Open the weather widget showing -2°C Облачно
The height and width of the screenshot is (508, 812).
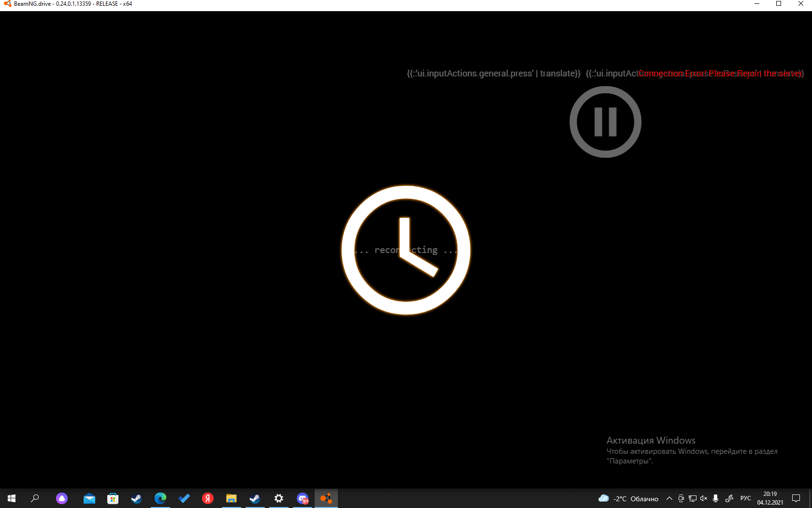(x=628, y=498)
